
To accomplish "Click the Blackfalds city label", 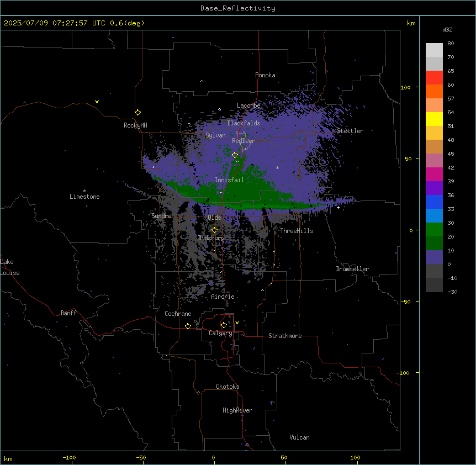I will 244,123.
